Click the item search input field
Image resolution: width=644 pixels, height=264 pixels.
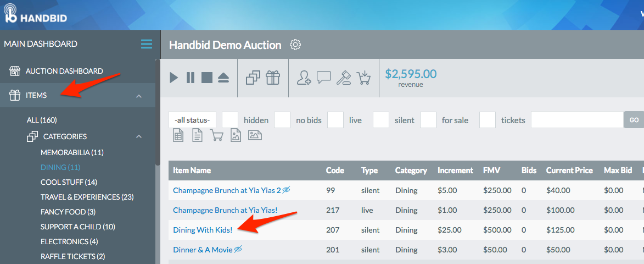point(578,120)
